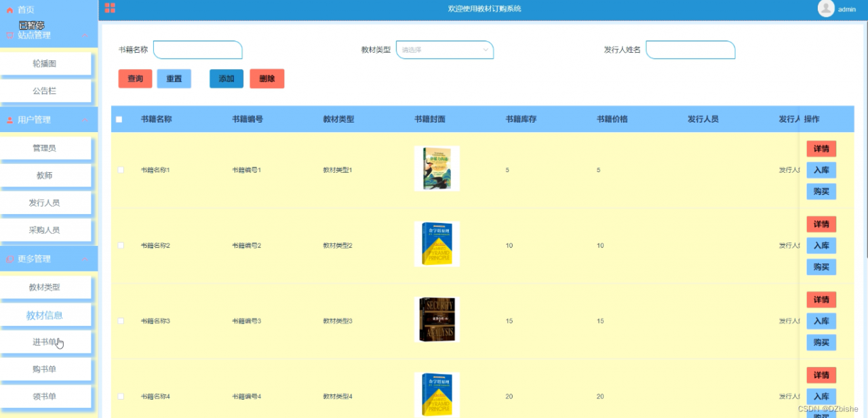Click the 删除 button

coord(267,79)
